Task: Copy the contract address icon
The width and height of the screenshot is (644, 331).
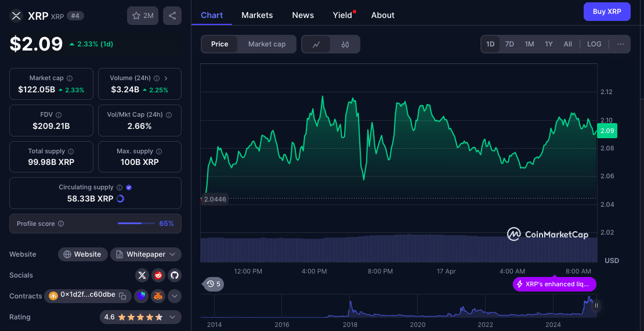Action: pos(122,296)
